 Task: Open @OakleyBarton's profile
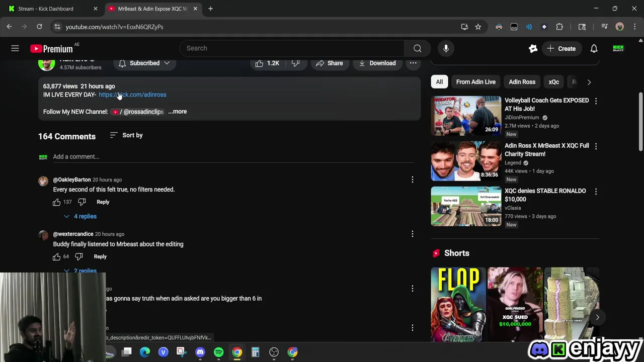click(72, 179)
